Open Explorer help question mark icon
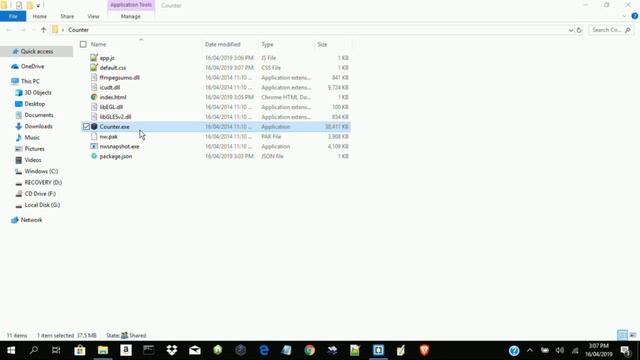Viewport: 640px width, 360px height. tap(634, 16)
